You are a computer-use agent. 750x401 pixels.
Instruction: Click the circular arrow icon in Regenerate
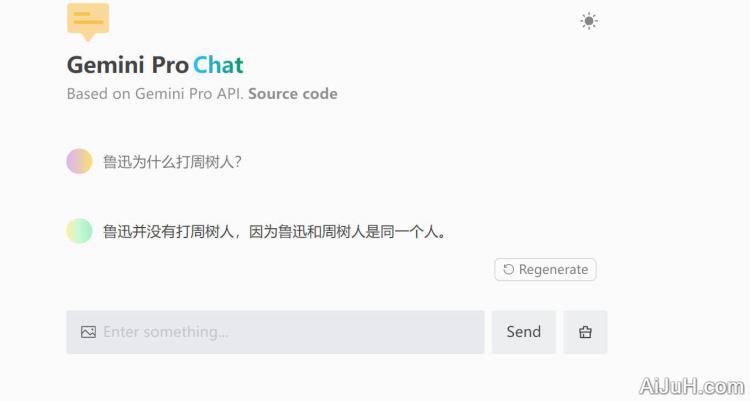[509, 270]
